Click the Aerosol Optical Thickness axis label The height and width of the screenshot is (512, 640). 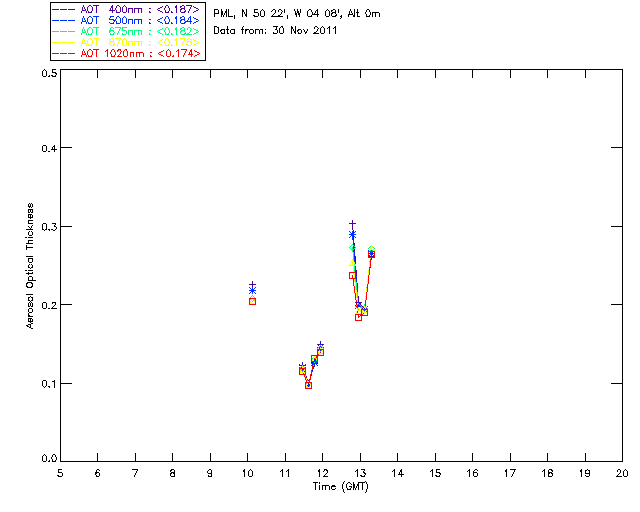(x=30, y=266)
